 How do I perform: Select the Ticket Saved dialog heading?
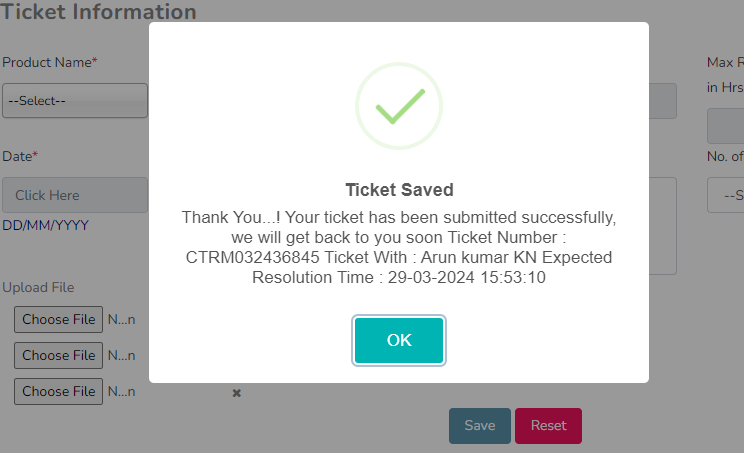pyautogui.click(x=399, y=190)
